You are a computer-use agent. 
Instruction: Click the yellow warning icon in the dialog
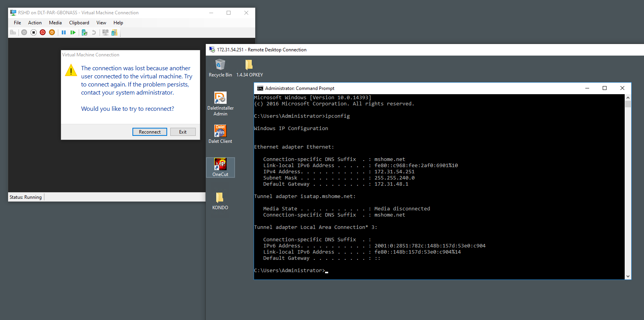click(x=71, y=71)
